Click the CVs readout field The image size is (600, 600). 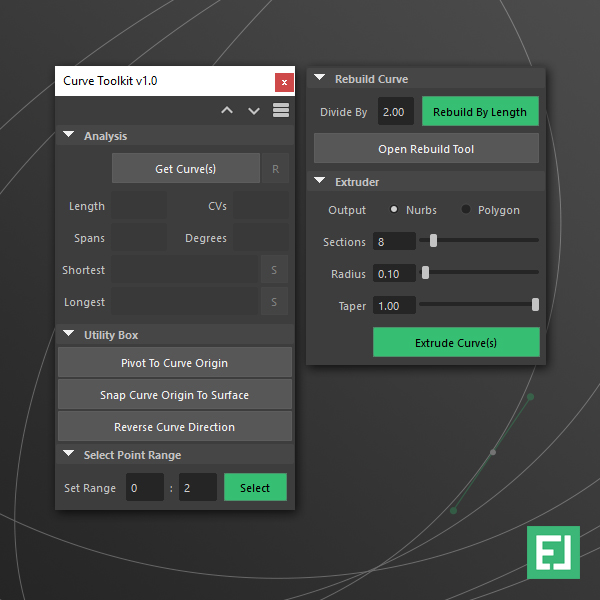tap(261, 206)
